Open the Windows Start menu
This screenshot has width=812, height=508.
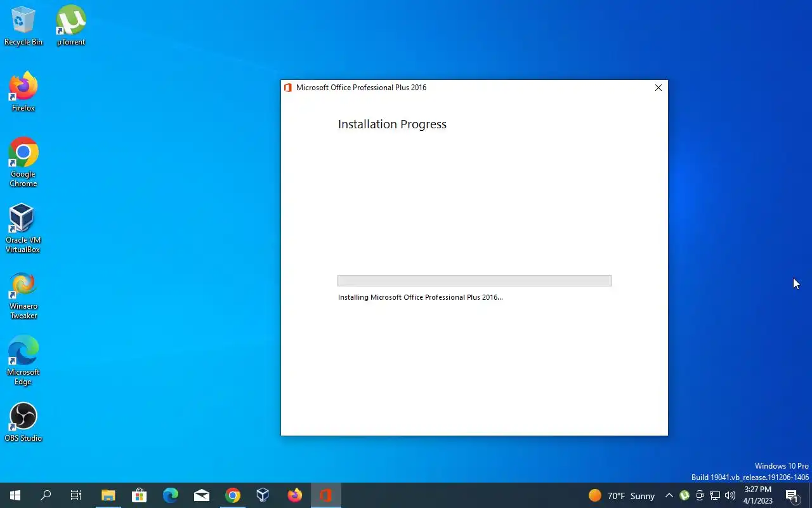tap(15, 495)
